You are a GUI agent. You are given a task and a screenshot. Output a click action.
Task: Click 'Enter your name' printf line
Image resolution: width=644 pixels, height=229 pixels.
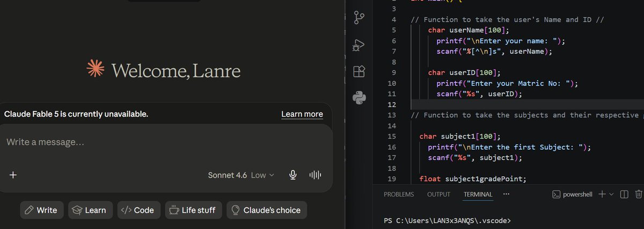point(501,41)
